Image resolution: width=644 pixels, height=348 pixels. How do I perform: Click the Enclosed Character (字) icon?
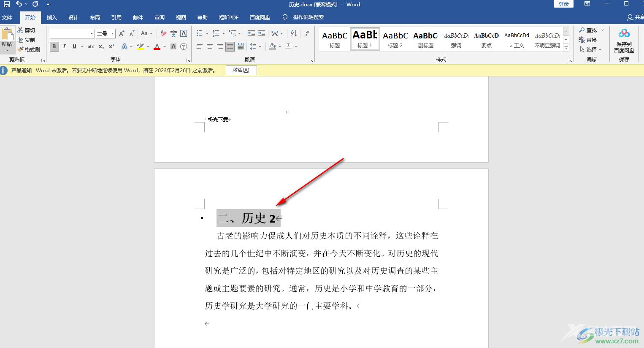click(x=184, y=46)
